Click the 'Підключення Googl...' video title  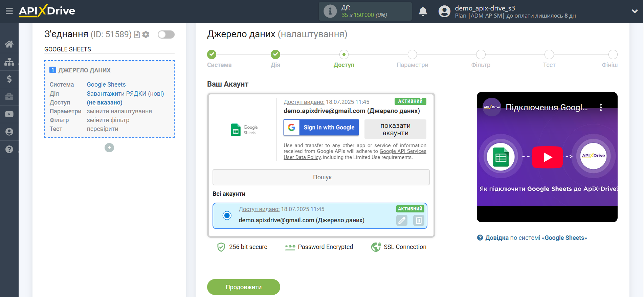click(x=547, y=108)
